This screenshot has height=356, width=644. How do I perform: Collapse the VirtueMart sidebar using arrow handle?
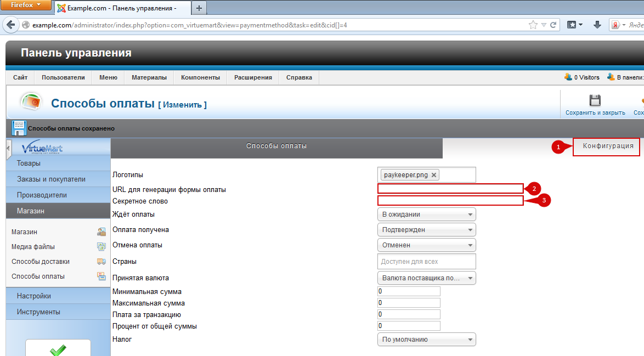point(8,148)
